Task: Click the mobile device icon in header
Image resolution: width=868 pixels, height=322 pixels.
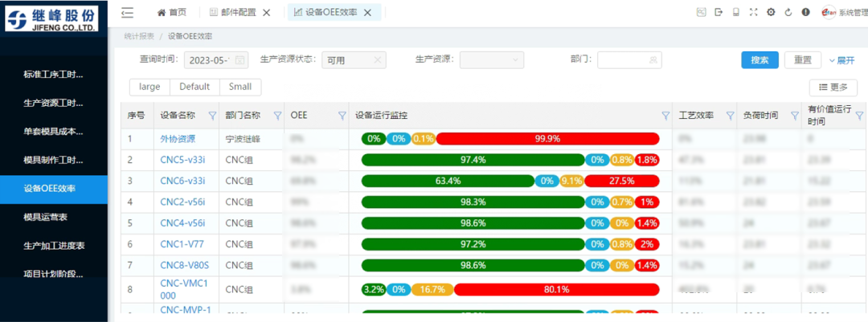Action: [735, 12]
